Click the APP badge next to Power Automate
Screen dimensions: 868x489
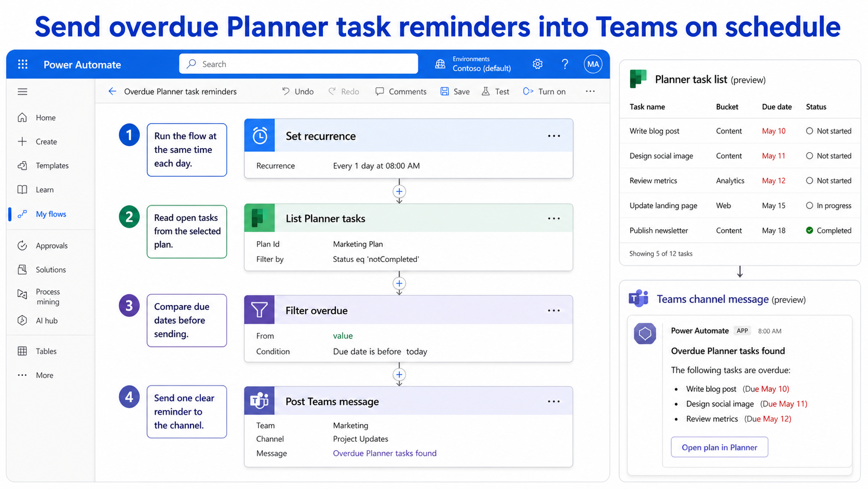(x=742, y=331)
